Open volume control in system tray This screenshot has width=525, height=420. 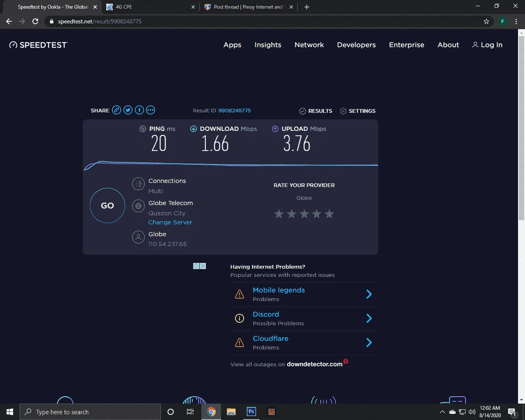[x=472, y=412]
